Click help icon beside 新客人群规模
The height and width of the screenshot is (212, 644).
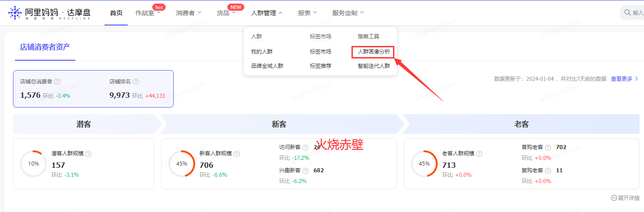click(x=237, y=154)
